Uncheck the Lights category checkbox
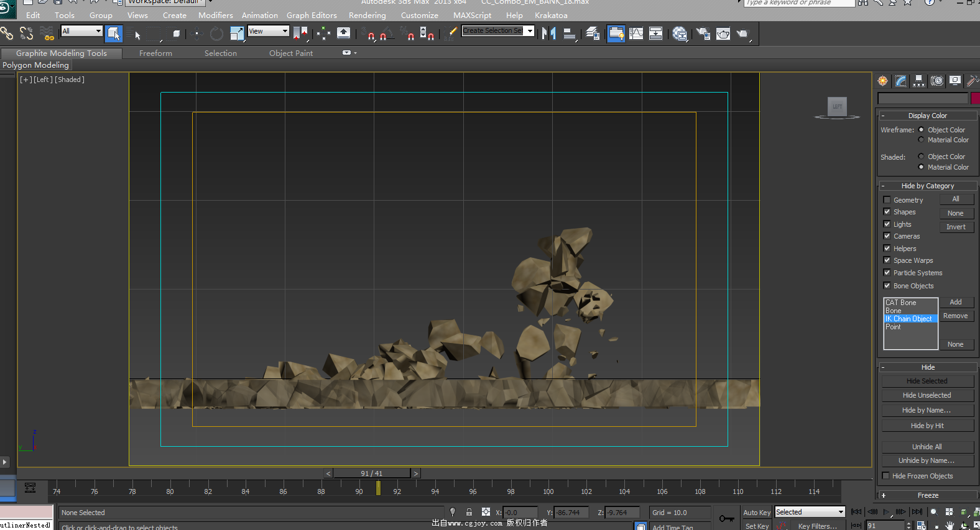 pyautogui.click(x=887, y=224)
